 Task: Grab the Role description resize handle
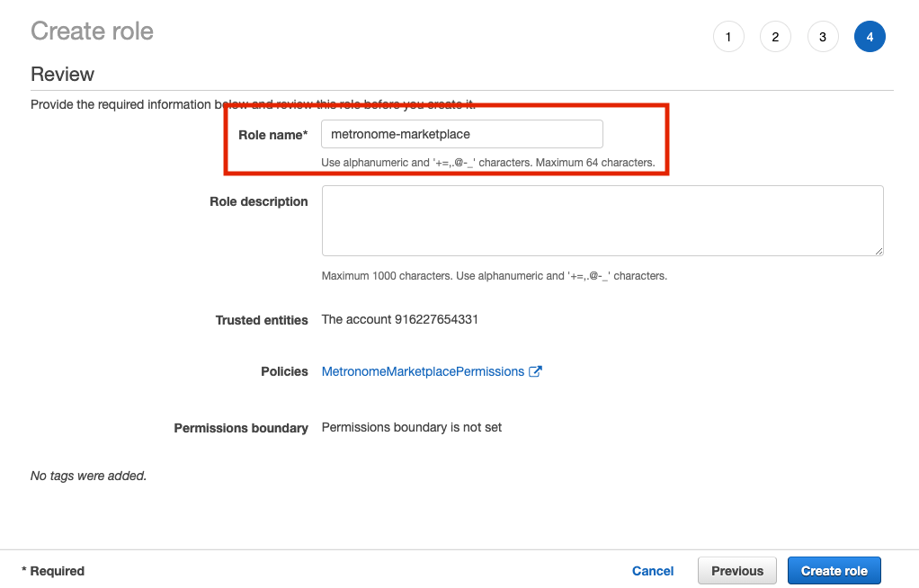point(878,250)
